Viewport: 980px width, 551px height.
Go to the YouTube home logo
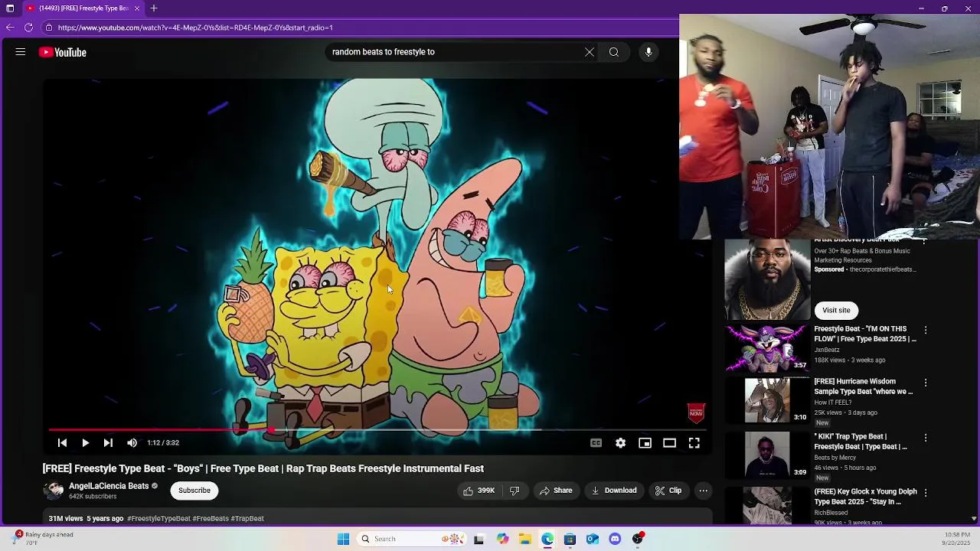pos(63,52)
